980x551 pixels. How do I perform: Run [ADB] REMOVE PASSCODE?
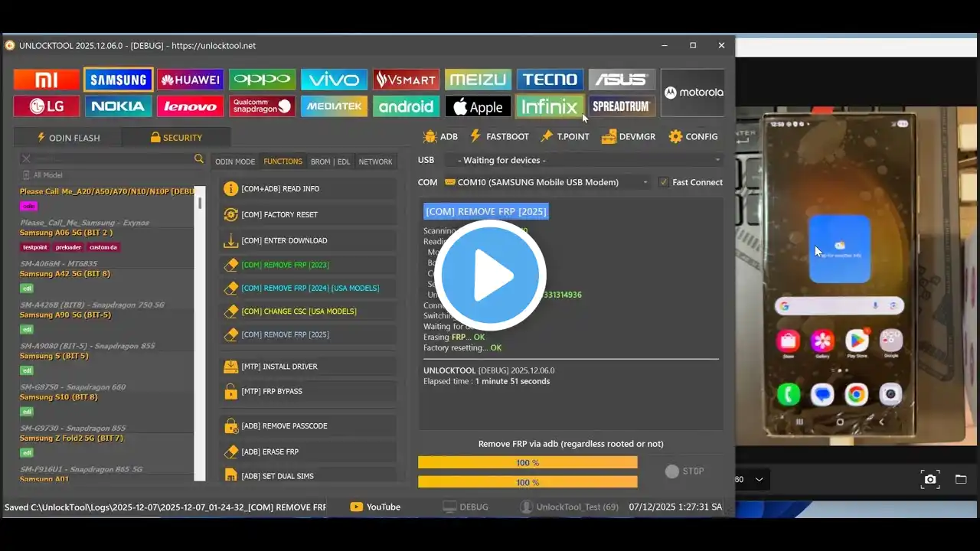308,425
